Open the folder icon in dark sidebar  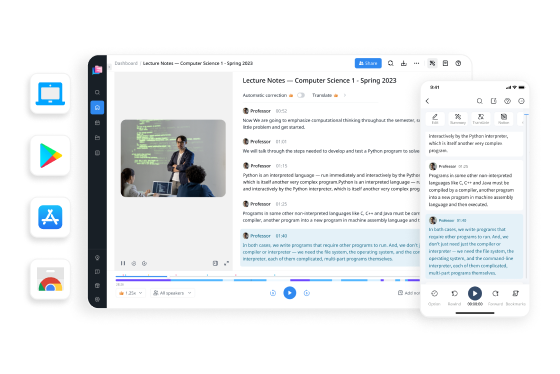click(97, 138)
